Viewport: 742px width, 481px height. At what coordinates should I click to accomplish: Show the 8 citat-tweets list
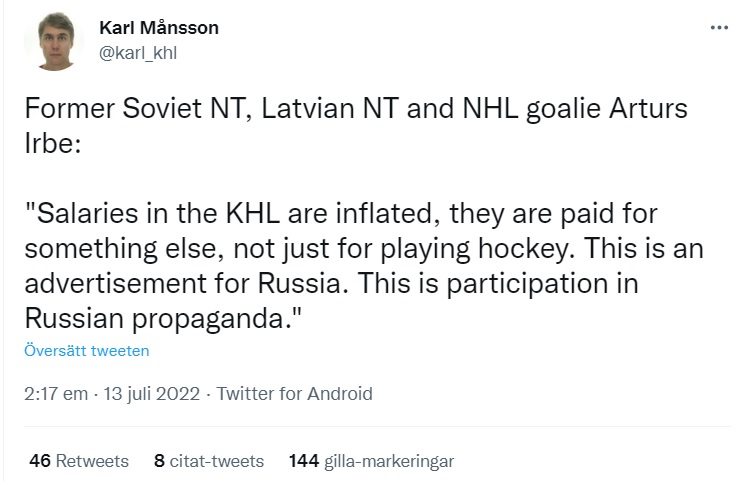click(x=209, y=461)
